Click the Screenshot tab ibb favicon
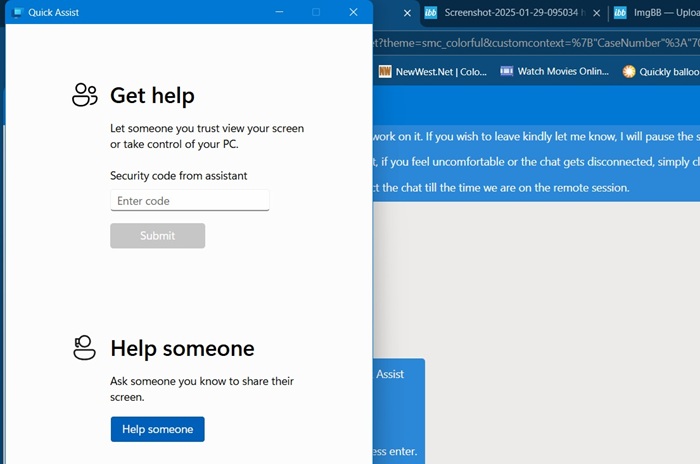The width and height of the screenshot is (700, 464). pyautogui.click(x=430, y=13)
